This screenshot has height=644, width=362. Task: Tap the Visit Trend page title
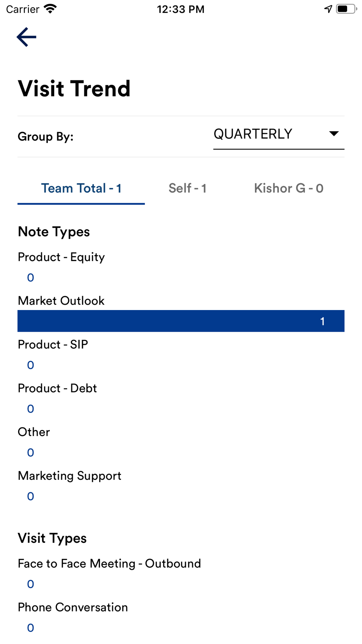click(74, 89)
